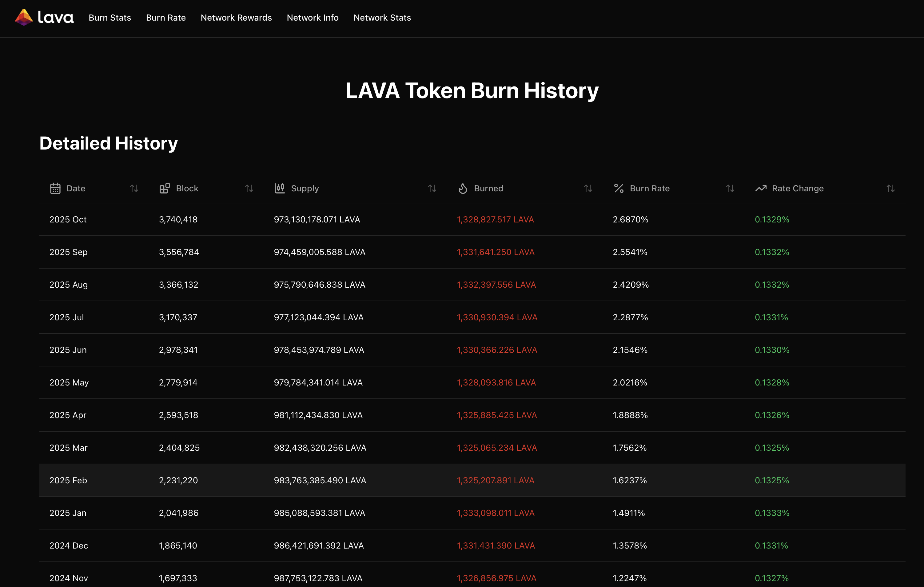This screenshot has width=924, height=587.
Task: Open the Burn Stats page
Action: pyautogui.click(x=110, y=18)
